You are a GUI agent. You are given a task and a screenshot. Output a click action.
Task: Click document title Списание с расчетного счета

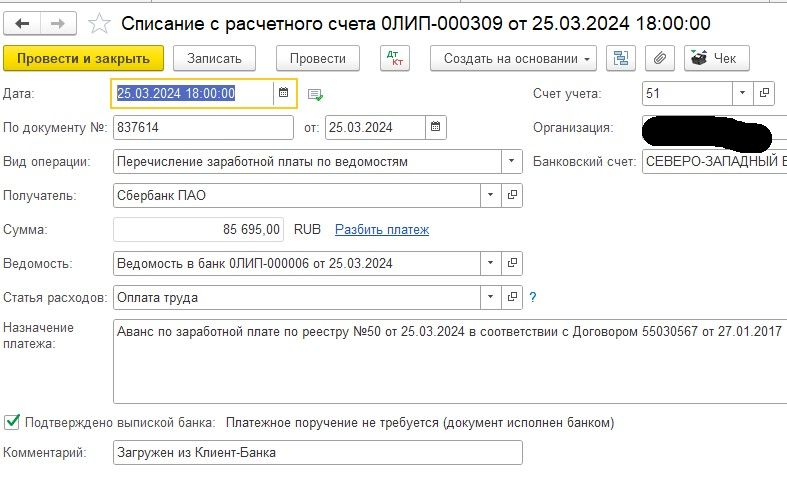(x=416, y=24)
